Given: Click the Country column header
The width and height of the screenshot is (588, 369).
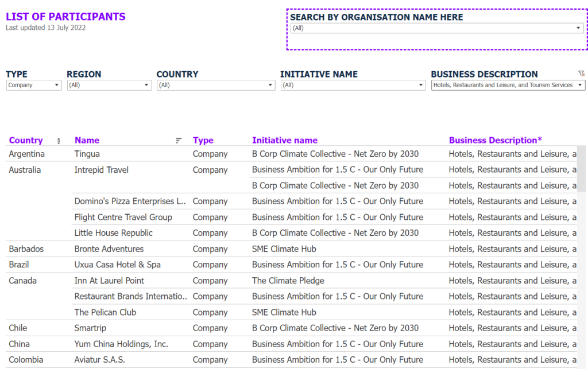Looking at the screenshot, I should click(26, 141).
